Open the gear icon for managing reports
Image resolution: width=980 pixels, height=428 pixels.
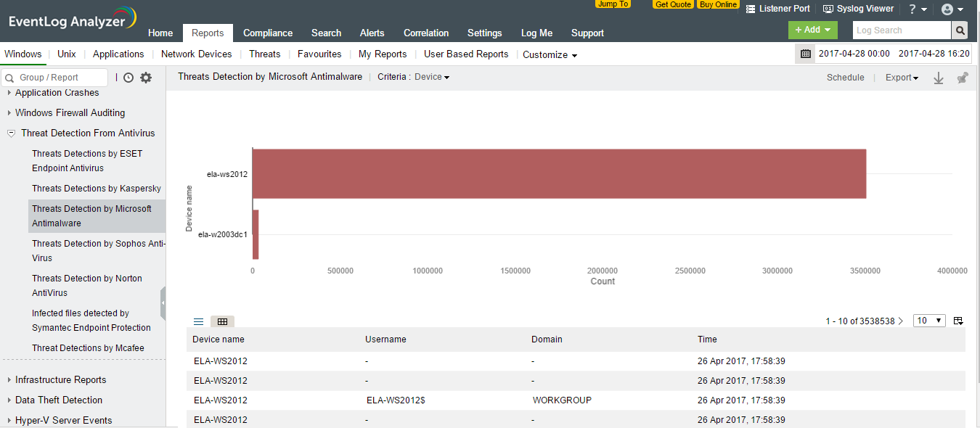pos(146,78)
